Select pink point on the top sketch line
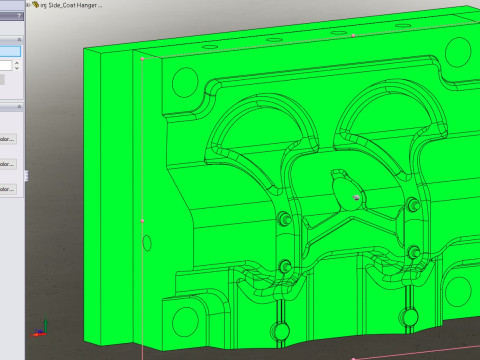The height and width of the screenshot is (360, 480). (353, 35)
